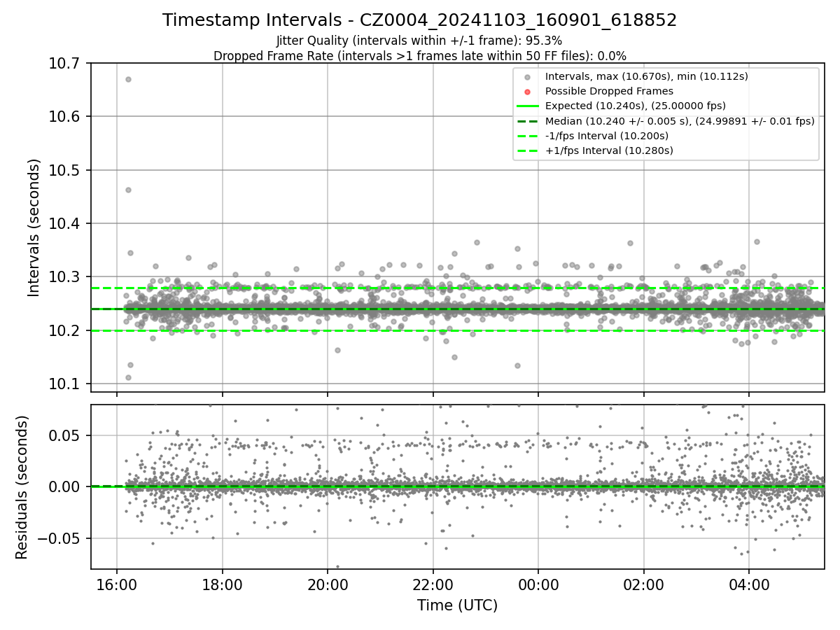The height and width of the screenshot is (630, 840).
Task: Select legend entry beginning 'Median (10.240 +/- 0.005 s)'
Action: pyautogui.click(x=680, y=120)
